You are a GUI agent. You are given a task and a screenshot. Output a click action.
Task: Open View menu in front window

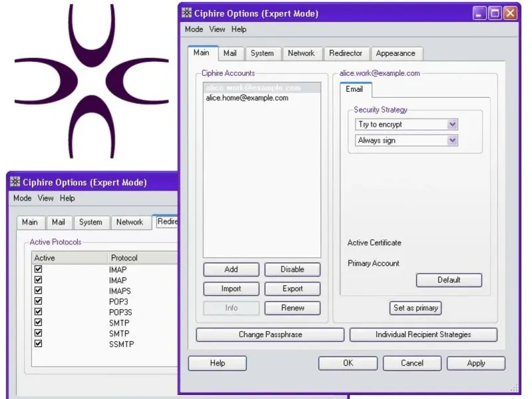tap(217, 29)
